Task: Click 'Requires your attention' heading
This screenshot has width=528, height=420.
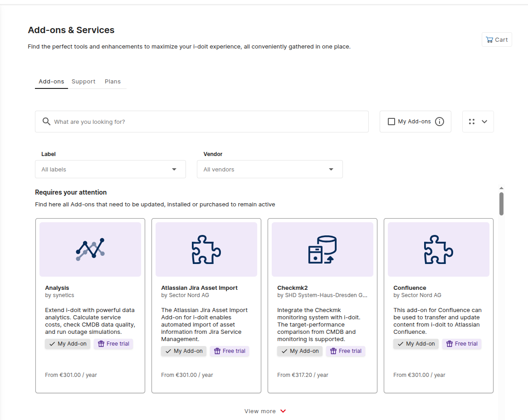Action: pyautogui.click(x=71, y=192)
